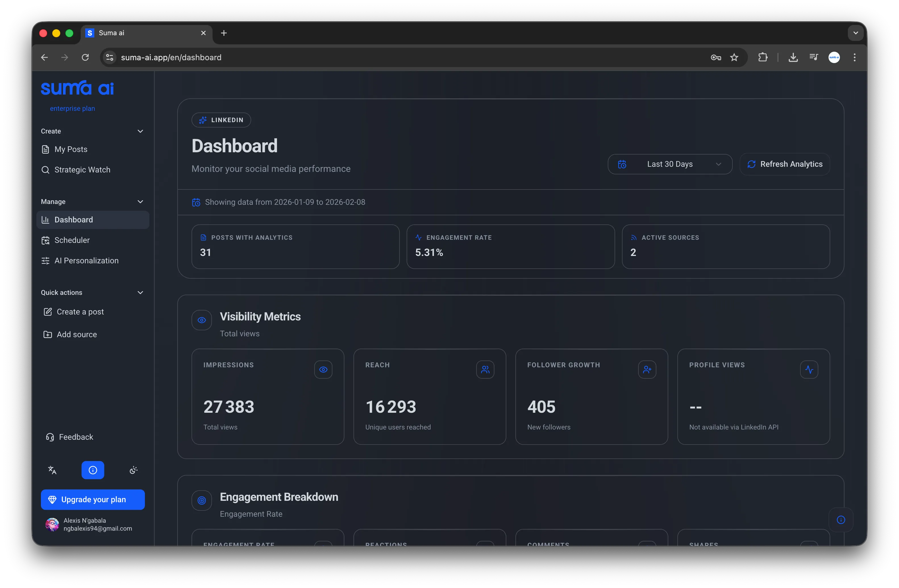This screenshot has width=899, height=588.
Task: Click the Reach users icon
Action: (485, 369)
